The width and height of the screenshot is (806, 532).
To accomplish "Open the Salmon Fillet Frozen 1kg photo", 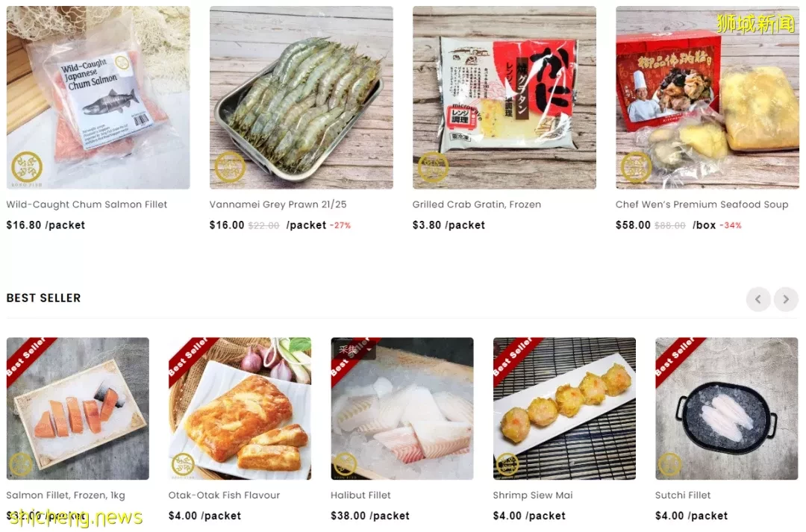I will [x=78, y=409].
